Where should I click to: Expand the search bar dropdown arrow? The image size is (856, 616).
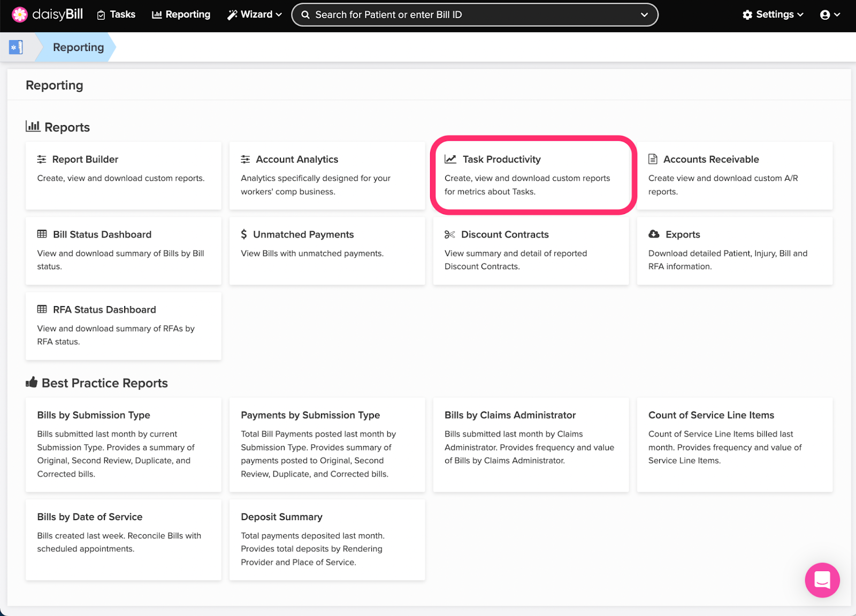(x=644, y=14)
